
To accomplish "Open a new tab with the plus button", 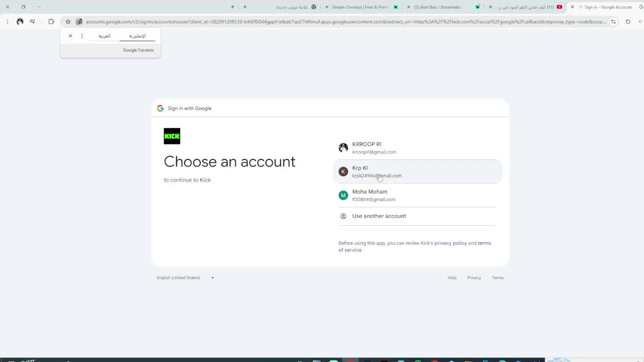I will click(232, 7).
